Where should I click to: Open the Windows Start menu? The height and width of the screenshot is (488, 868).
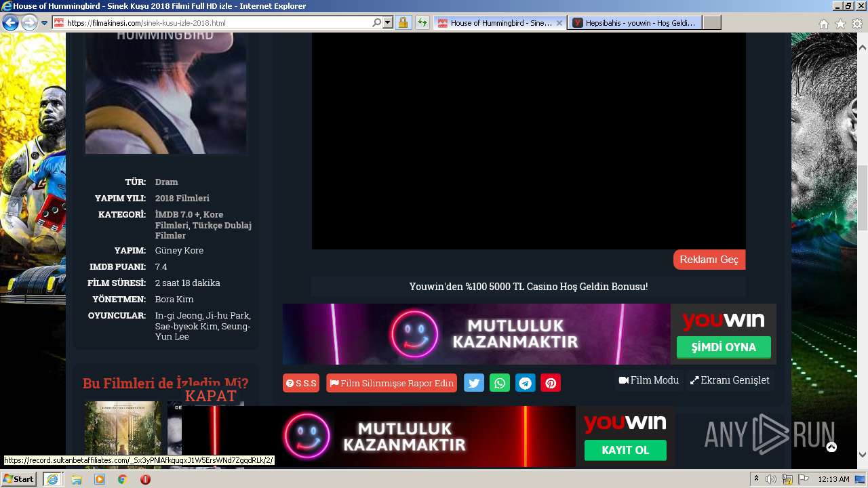(18, 479)
